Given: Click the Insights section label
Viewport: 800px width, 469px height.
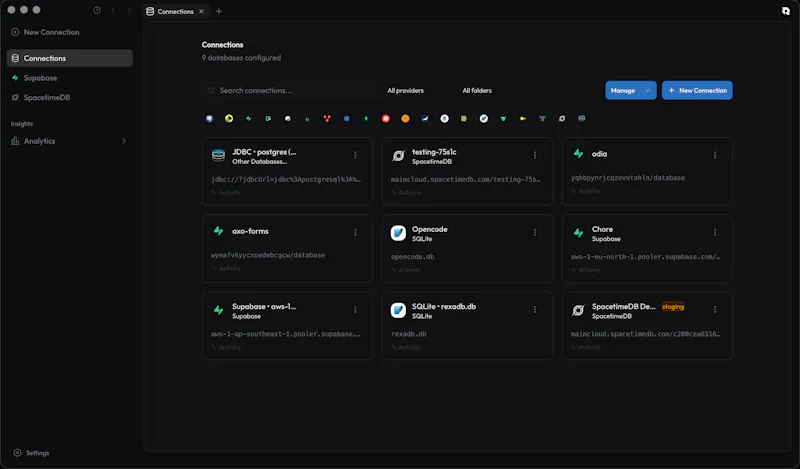Looking at the screenshot, I should click(x=22, y=124).
